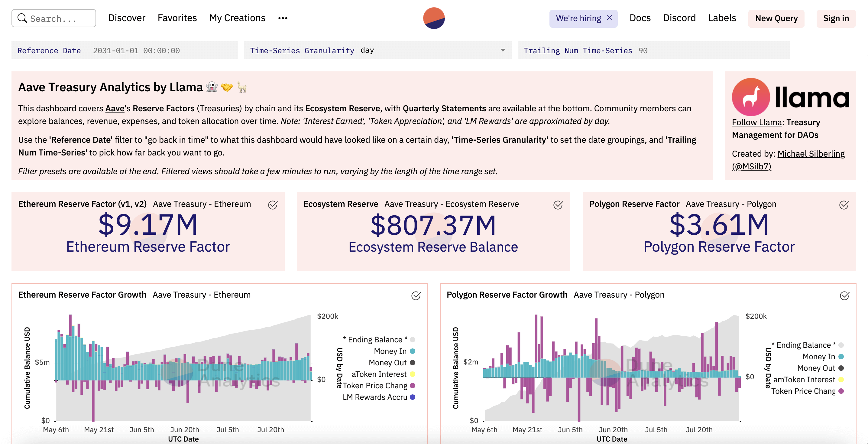Open the three-dots more menu
Screen dimensions: 868x444
(x=283, y=18)
